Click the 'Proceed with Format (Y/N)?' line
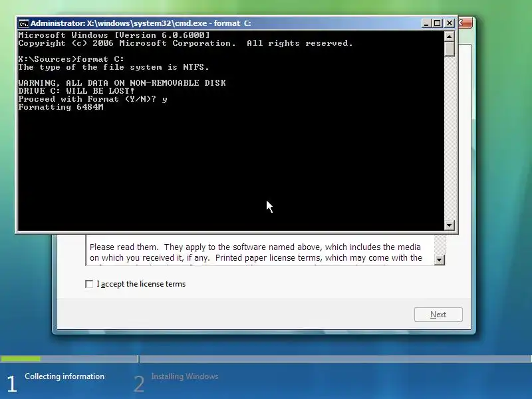This screenshot has width=532, height=399. click(92, 99)
